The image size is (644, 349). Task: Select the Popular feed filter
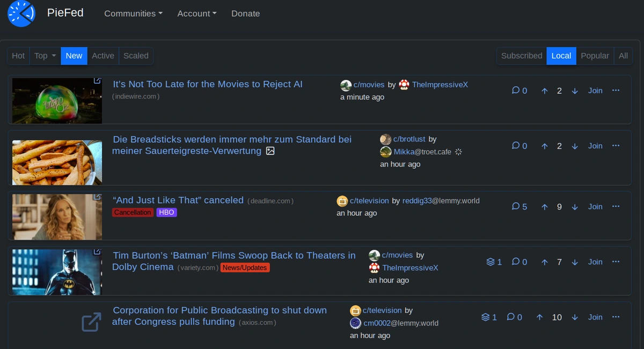click(x=595, y=56)
